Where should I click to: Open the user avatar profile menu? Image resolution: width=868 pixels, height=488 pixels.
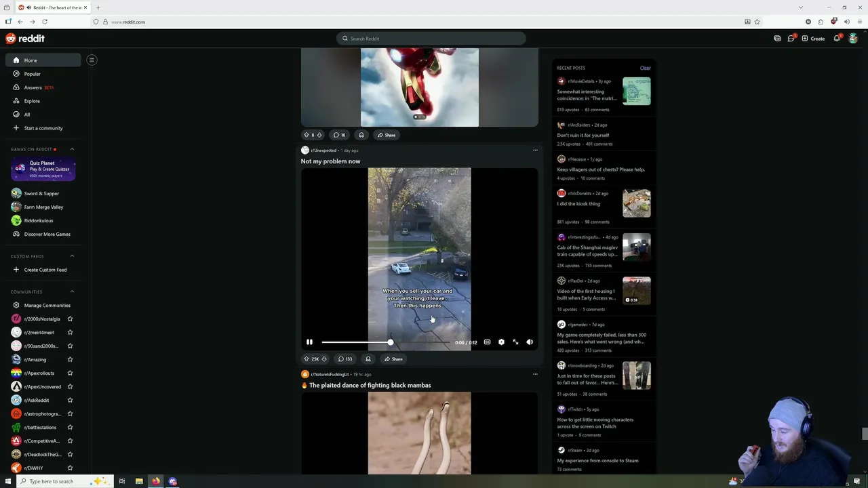[853, 39]
